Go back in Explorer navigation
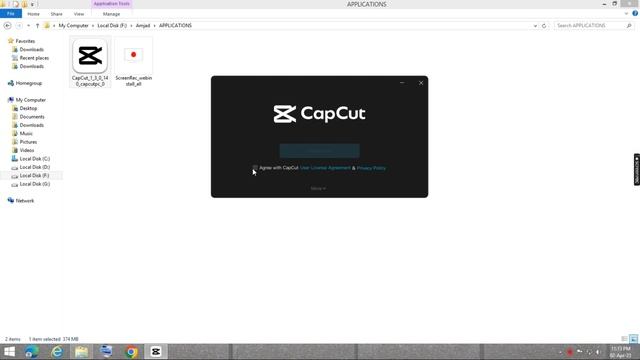640x360 pixels. pos(7,26)
